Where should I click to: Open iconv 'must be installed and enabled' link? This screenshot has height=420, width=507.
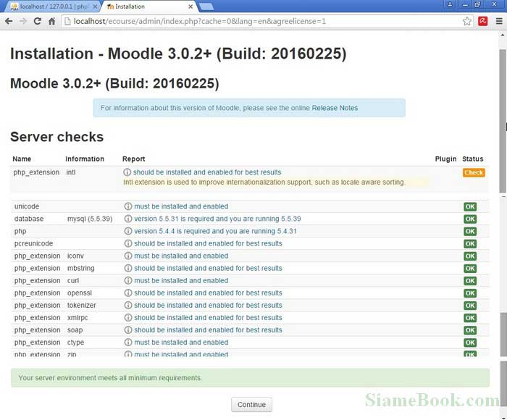tap(181, 256)
